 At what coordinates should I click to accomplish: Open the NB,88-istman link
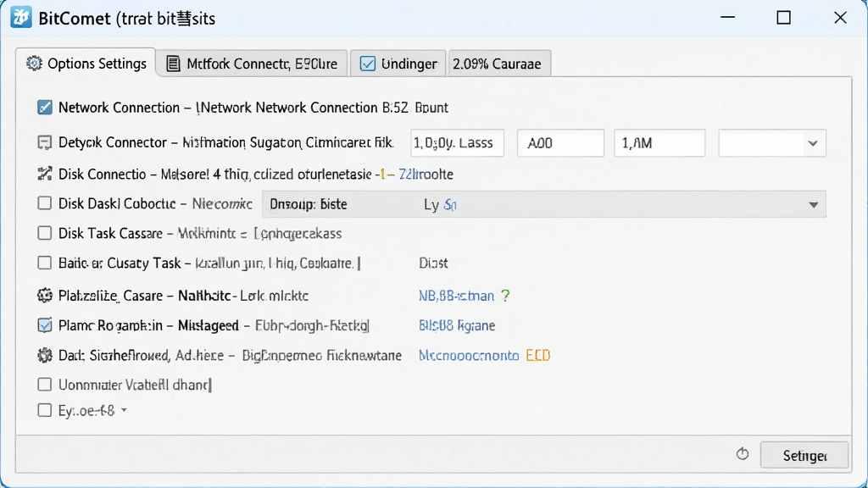456,296
